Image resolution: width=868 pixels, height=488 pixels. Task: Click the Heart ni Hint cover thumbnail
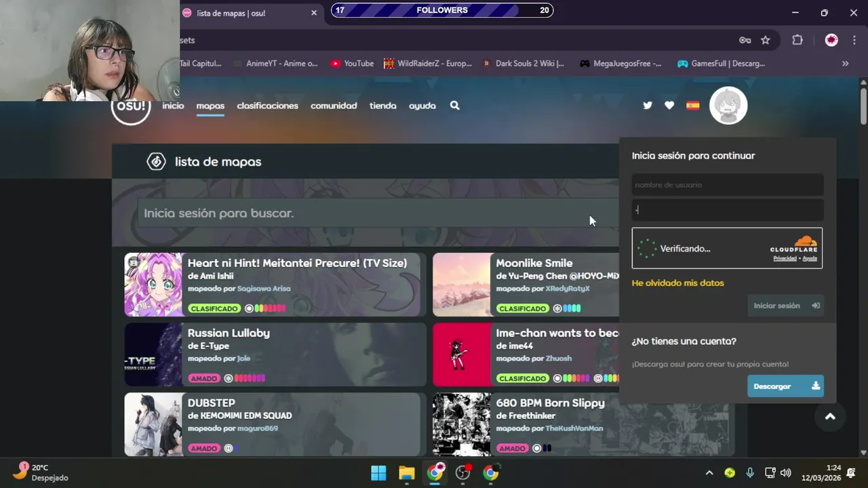[153, 285]
